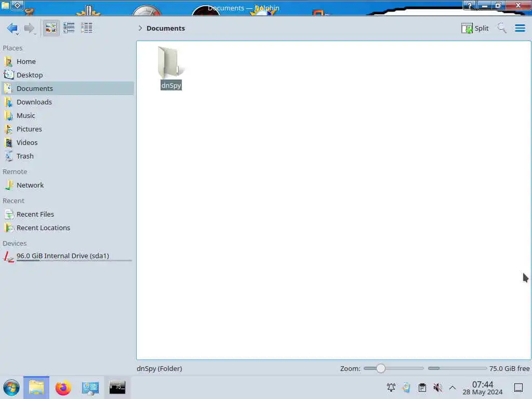Open Trash in Places

68,156
